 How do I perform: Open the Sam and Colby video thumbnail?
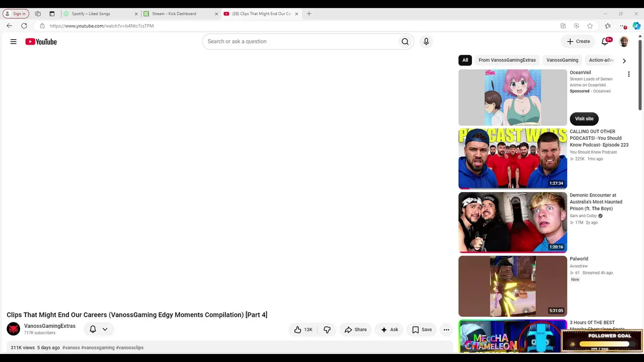click(x=513, y=222)
